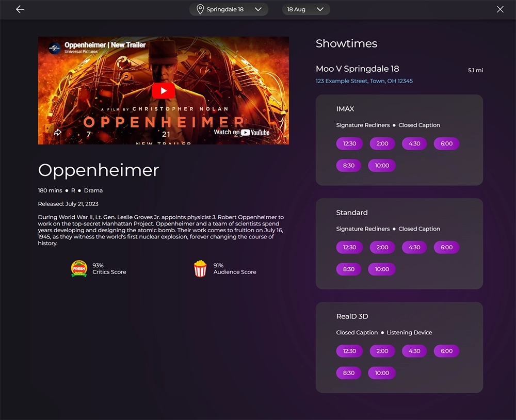This screenshot has width=516, height=420.
Task: Click the popcorn audience score icon
Action: (200, 269)
